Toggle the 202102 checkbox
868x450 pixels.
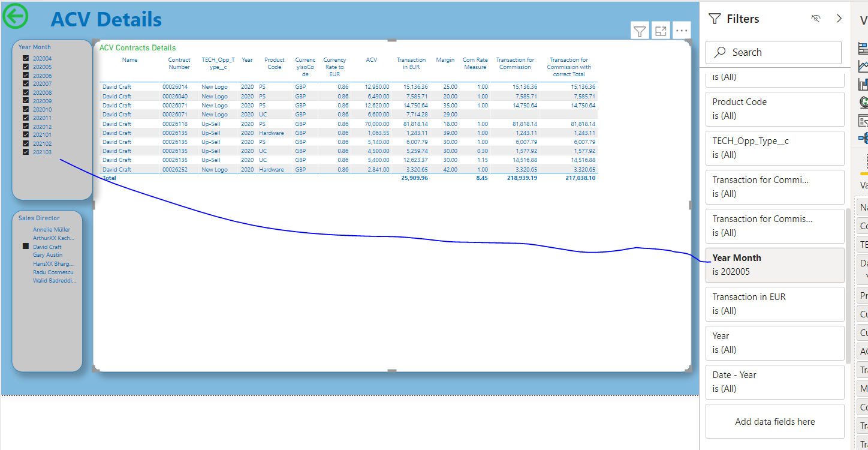coord(26,143)
